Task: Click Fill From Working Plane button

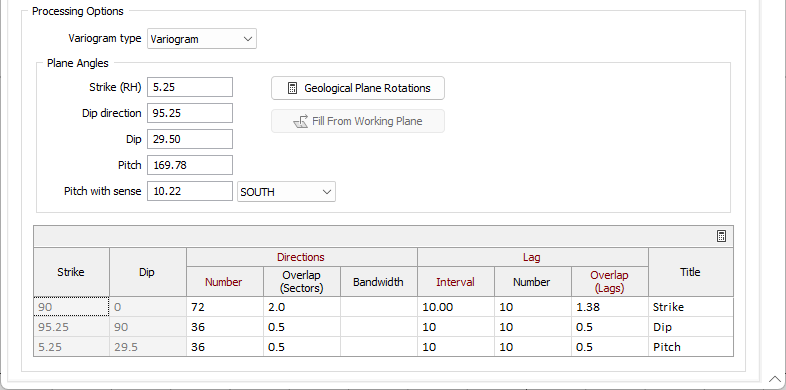Action: (x=357, y=121)
